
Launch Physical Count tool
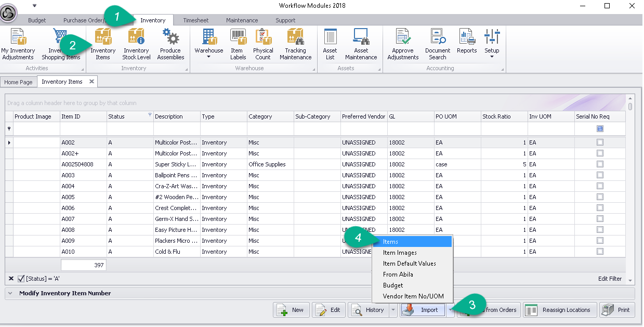pos(263,44)
